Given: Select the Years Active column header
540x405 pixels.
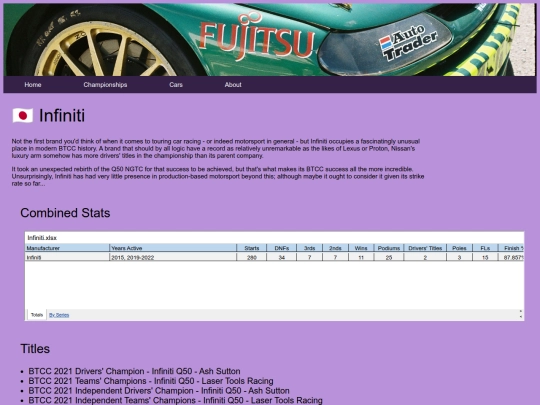Looking at the screenshot, I should [x=173, y=248].
